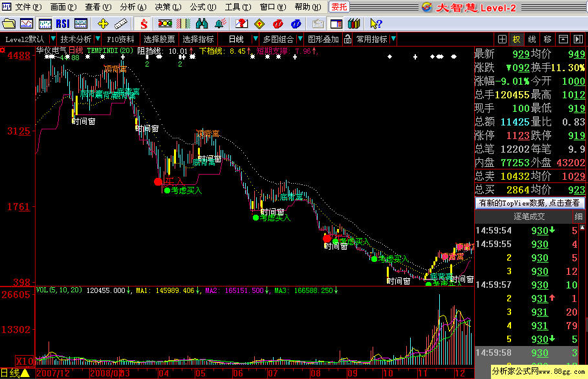
Task: Open the 决策(L) menu
Action: (x=168, y=7)
